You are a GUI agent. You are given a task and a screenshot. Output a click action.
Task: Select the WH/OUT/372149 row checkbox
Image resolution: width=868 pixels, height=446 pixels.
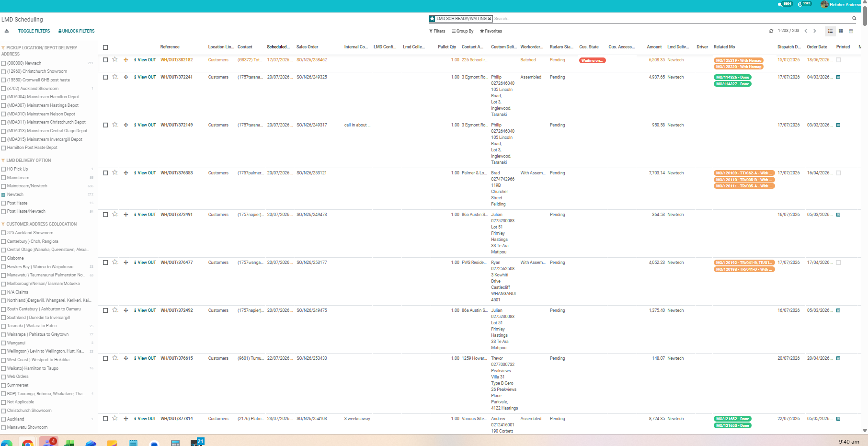[105, 125]
